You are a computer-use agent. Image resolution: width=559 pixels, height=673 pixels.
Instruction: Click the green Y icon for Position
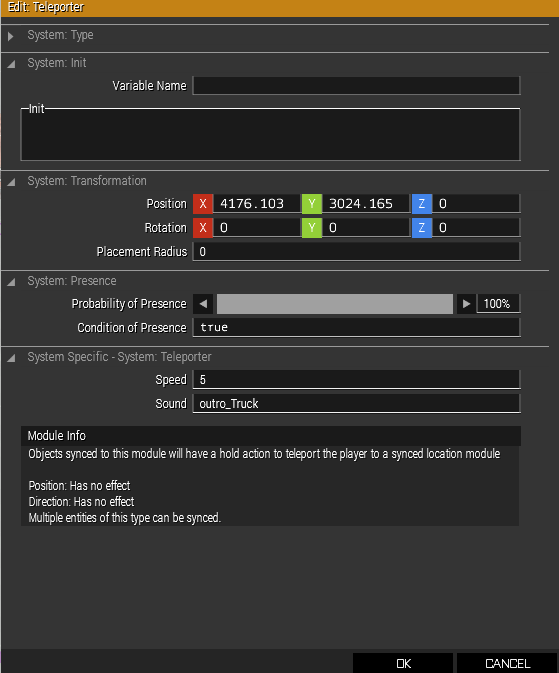pos(312,204)
